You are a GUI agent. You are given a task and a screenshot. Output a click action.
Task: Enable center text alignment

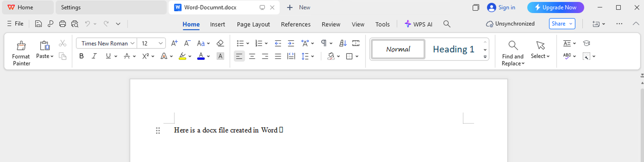point(252,56)
